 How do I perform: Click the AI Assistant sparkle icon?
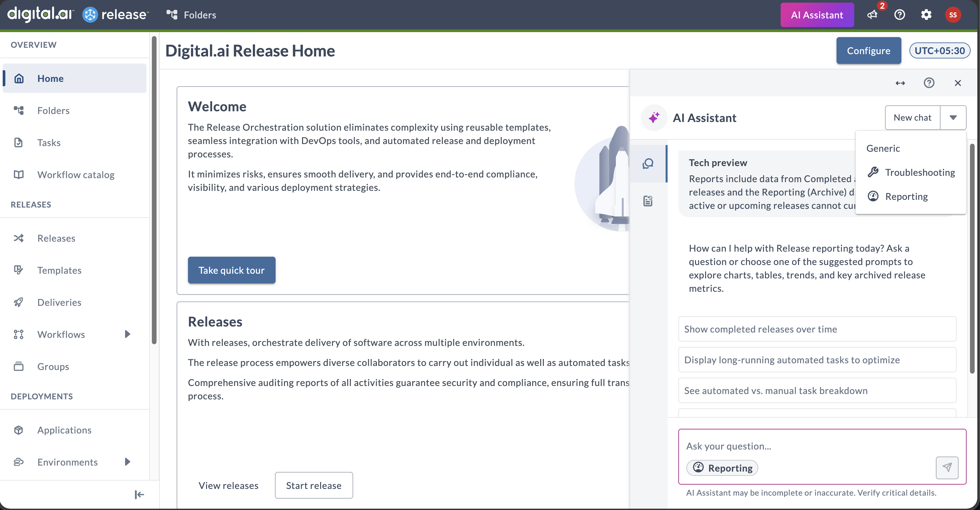click(654, 117)
